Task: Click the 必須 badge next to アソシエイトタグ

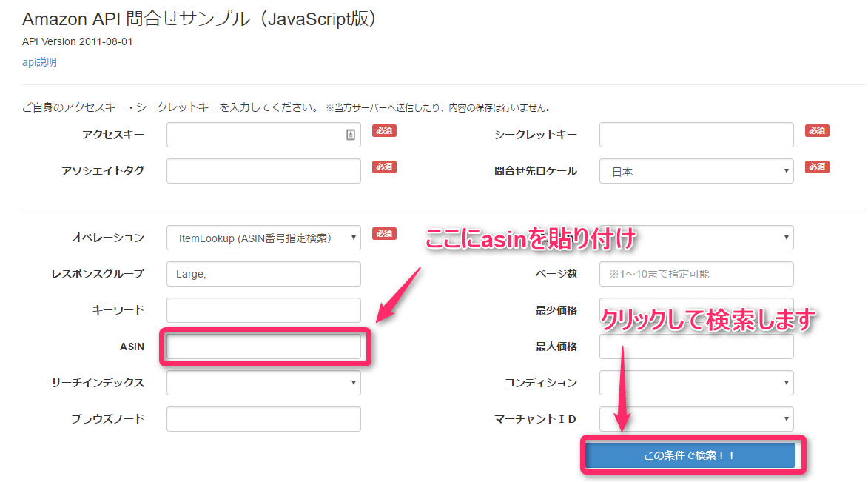Action: [384, 167]
